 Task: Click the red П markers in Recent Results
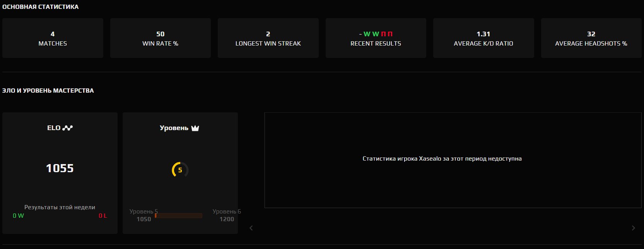(387, 34)
